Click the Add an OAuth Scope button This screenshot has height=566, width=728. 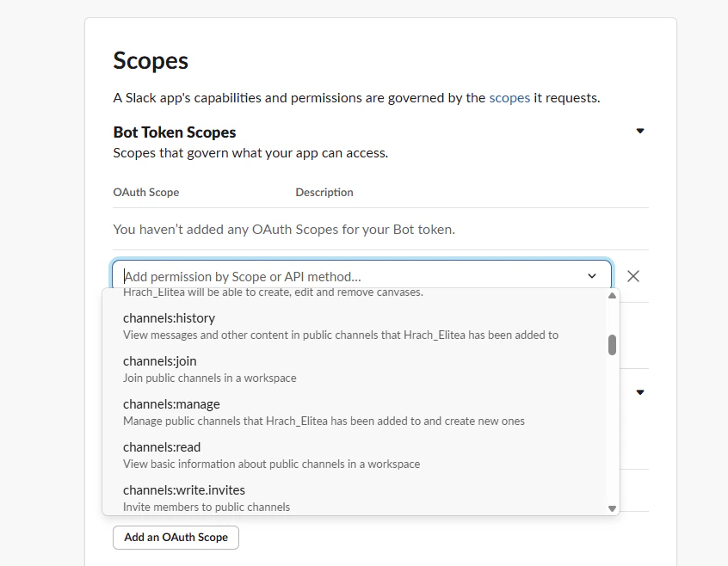(176, 538)
